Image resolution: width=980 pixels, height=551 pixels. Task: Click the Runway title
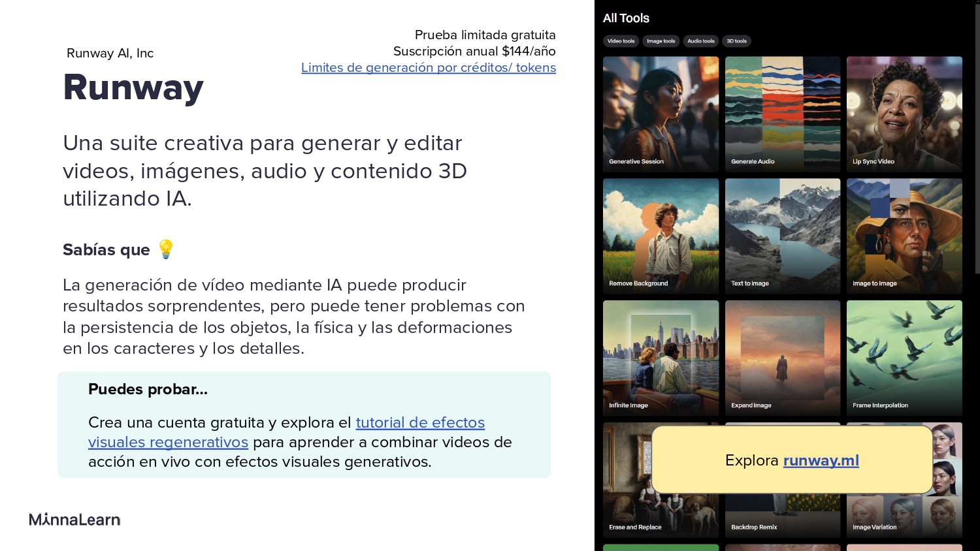(133, 87)
